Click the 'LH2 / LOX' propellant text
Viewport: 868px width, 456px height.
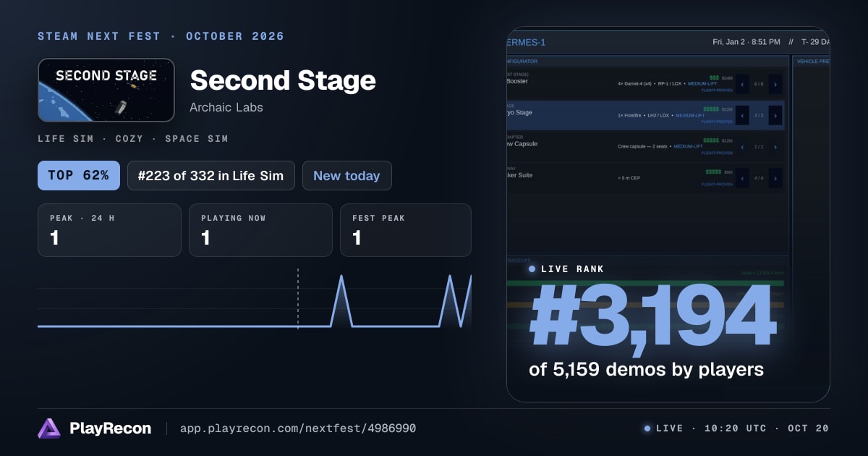point(658,116)
